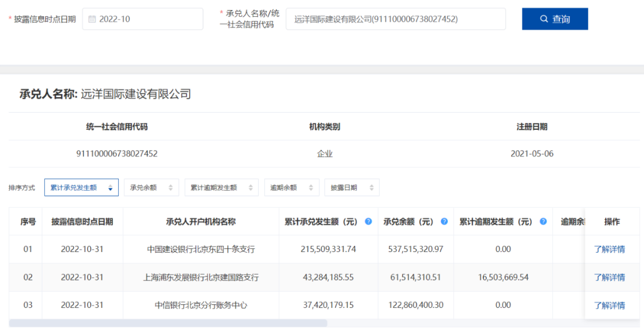This screenshot has height=330, width=644.
Task: Click help icon beside 承兑余额（元） header
Action: pos(444,221)
